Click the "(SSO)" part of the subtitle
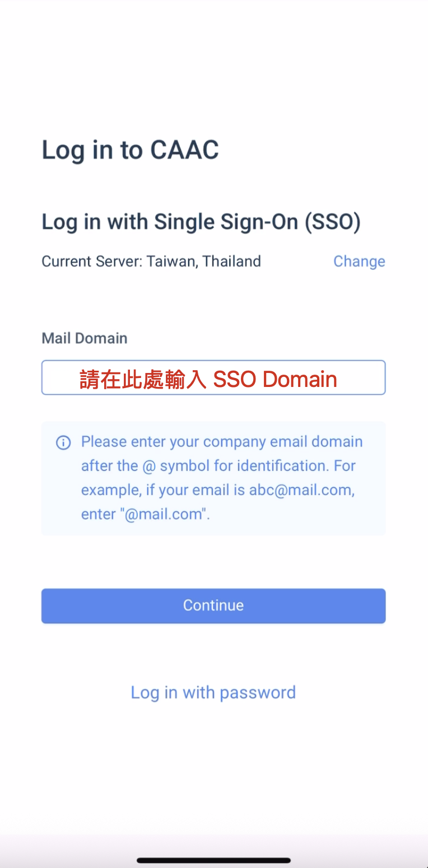The height and width of the screenshot is (868, 428). pos(333,222)
